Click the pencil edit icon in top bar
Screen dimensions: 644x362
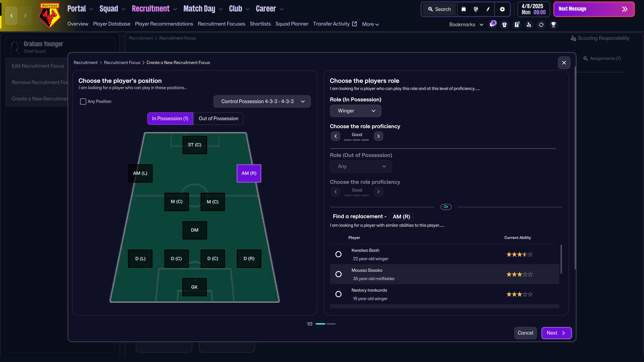pyautogui.click(x=488, y=9)
